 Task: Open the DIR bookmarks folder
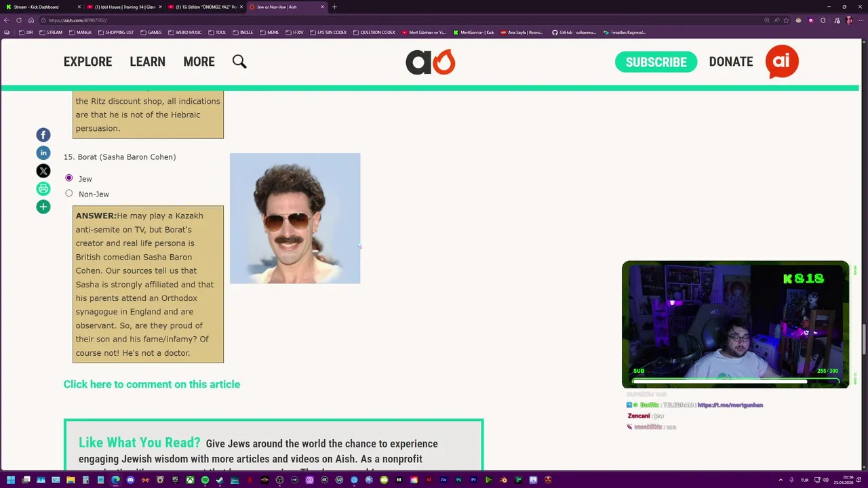tap(26, 33)
